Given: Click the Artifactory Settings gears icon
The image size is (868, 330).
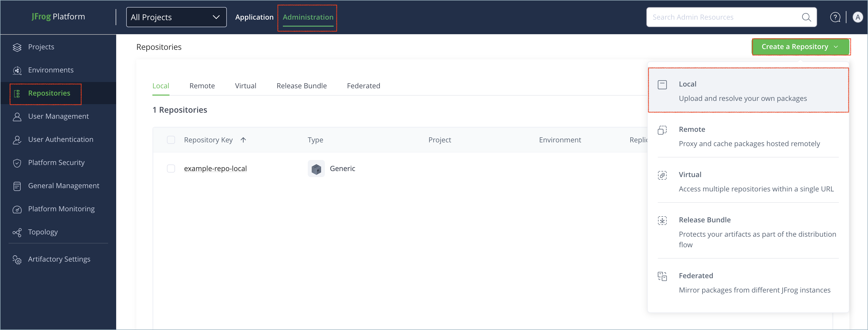Looking at the screenshot, I should (x=17, y=260).
